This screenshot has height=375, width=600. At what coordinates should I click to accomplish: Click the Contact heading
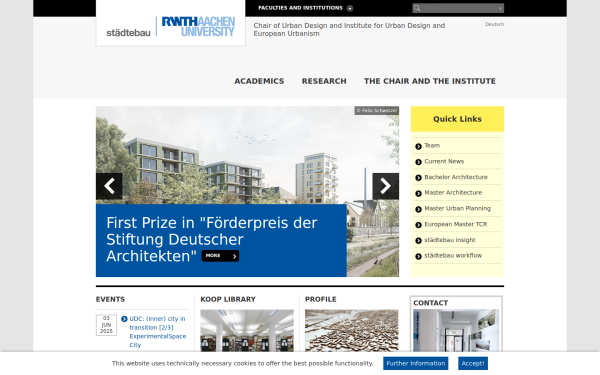click(x=430, y=303)
